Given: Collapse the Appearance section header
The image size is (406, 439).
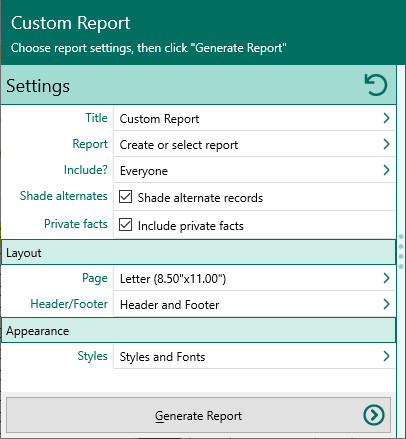Looking at the screenshot, I should (x=199, y=330).
